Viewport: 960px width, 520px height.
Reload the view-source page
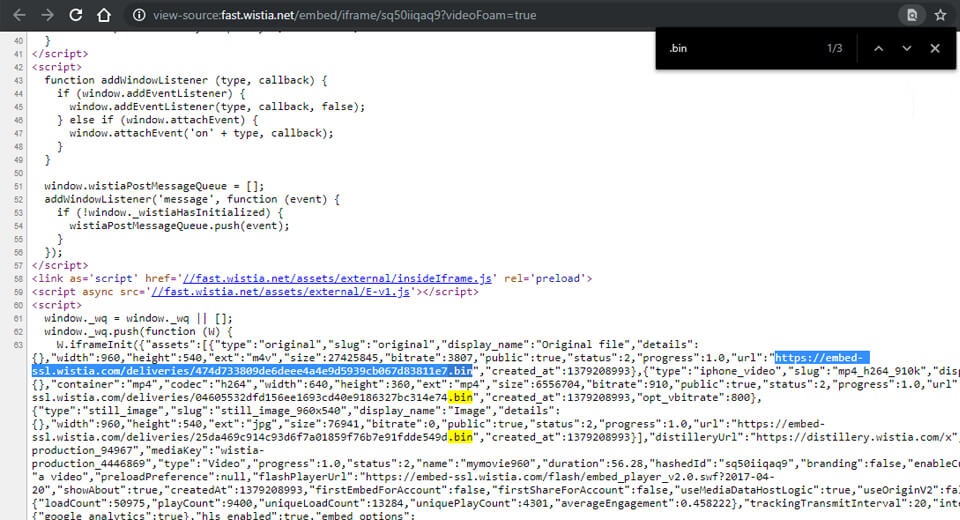76,15
